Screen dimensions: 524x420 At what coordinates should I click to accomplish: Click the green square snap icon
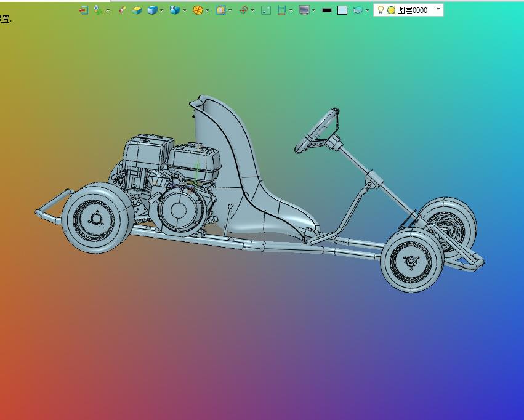coord(266,10)
